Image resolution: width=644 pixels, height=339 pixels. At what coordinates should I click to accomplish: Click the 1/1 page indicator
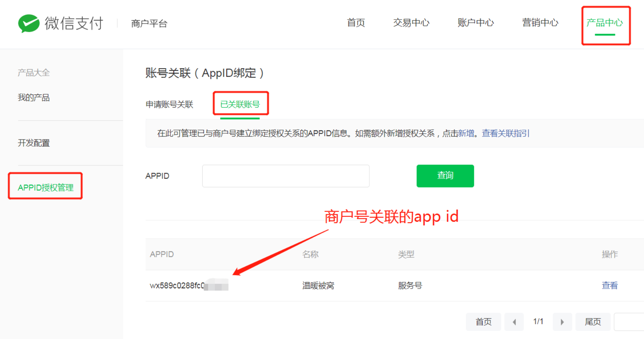click(538, 322)
